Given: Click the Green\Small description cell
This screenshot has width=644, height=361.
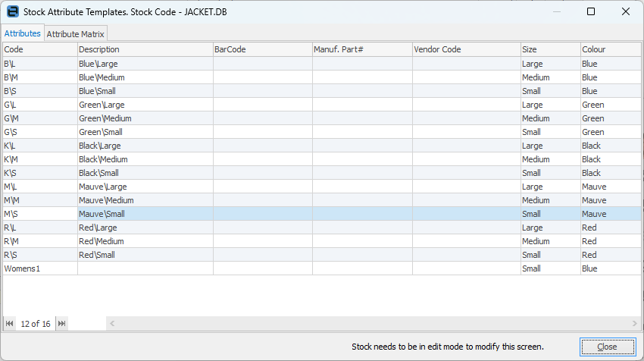Looking at the screenshot, I should tap(145, 132).
